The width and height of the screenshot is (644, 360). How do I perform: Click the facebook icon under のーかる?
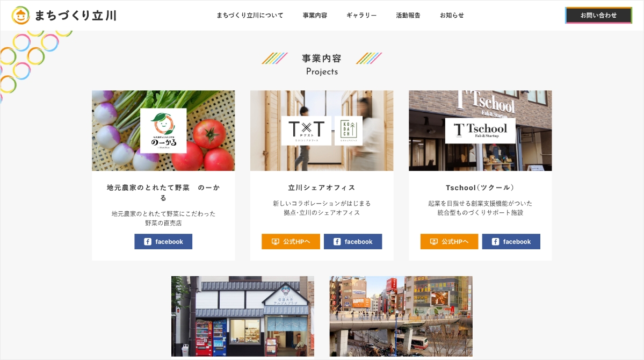(148, 242)
